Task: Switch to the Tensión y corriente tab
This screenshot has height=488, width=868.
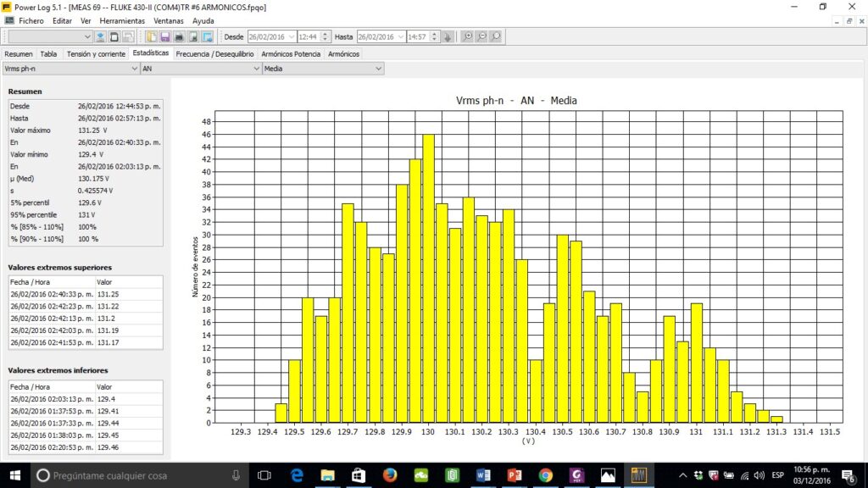Action: point(95,53)
